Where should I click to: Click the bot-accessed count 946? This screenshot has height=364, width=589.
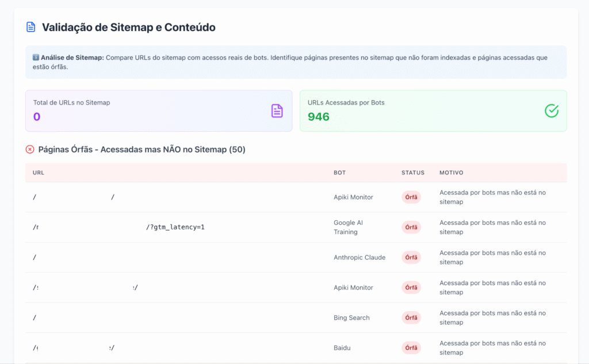319,117
